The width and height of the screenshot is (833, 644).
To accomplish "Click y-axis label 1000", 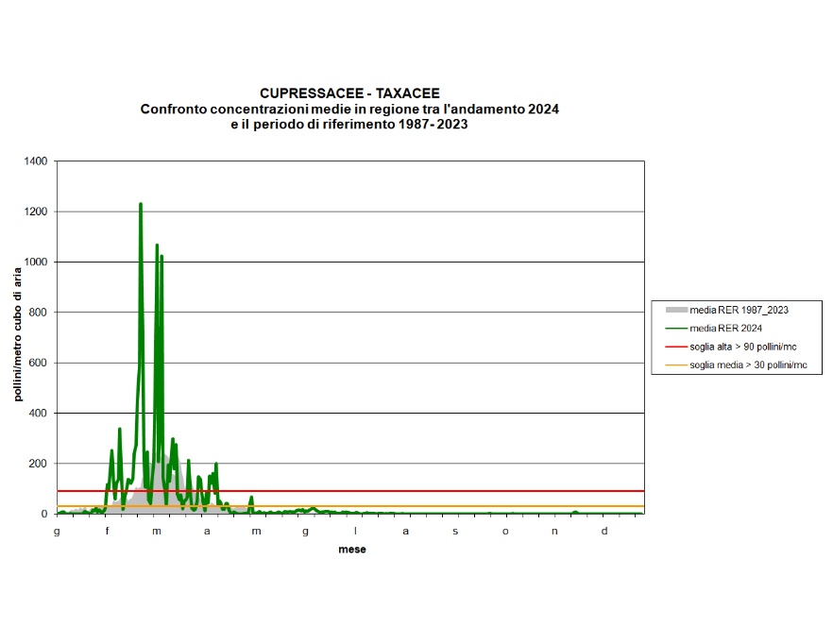I will 36,262.
